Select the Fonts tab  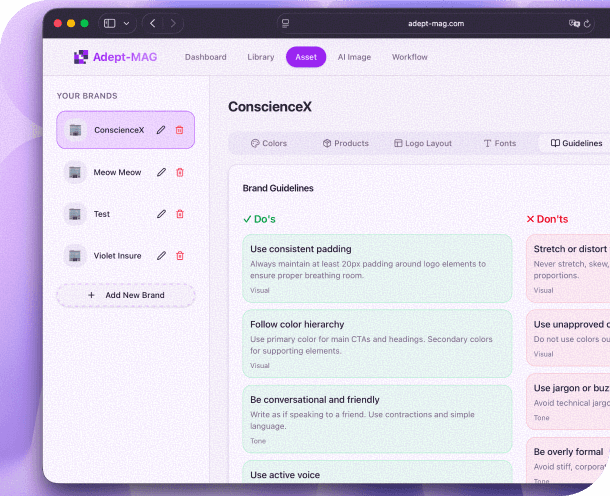point(500,144)
